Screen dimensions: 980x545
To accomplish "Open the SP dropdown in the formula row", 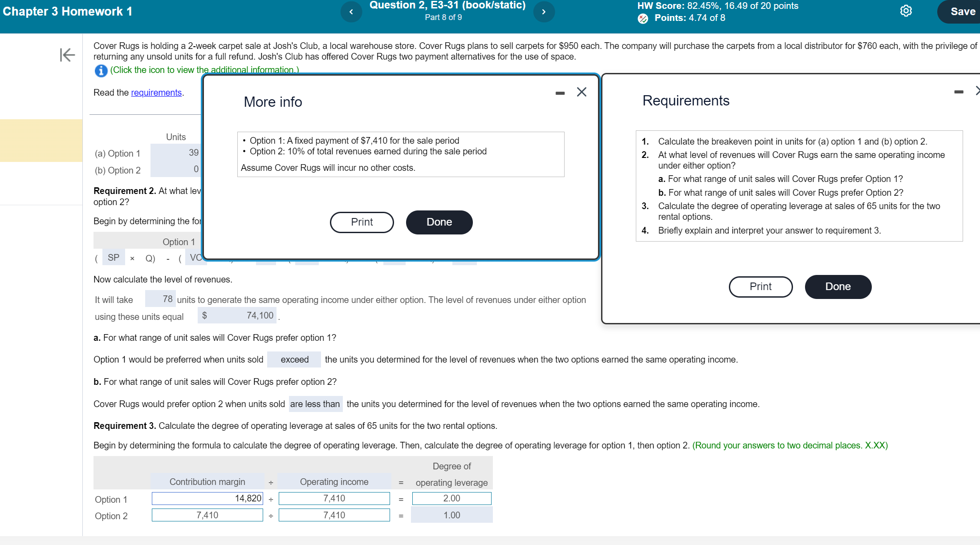I will [113, 257].
